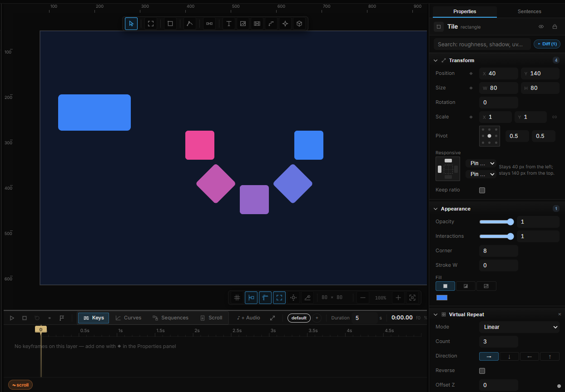Viewport: 565px width, 392px height.
Task: Click the record dot in timeline controls
Action: pos(50,318)
